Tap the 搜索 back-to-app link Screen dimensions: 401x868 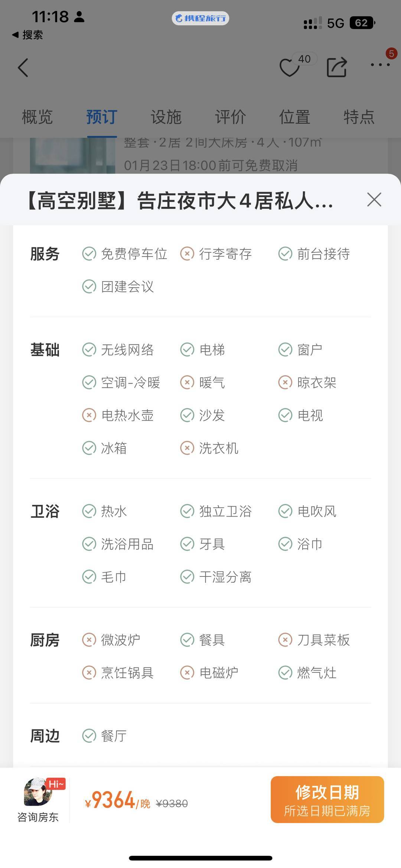[28, 35]
